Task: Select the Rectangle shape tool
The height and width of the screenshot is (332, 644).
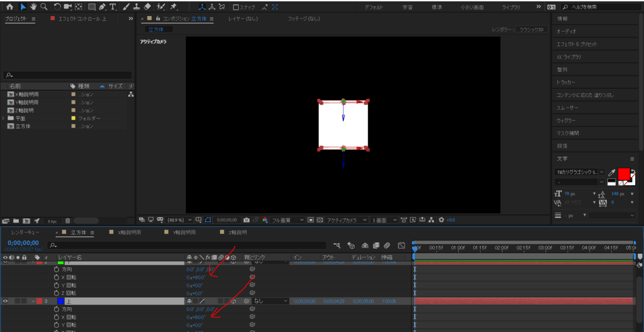Action: (x=92, y=7)
